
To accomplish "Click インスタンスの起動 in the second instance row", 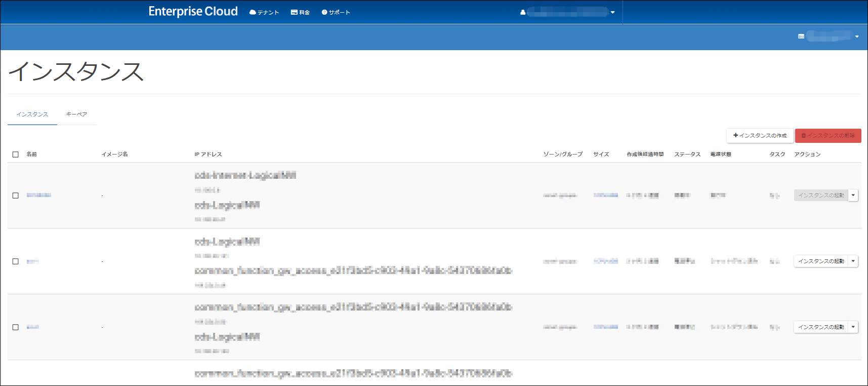I will coord(821,261).
